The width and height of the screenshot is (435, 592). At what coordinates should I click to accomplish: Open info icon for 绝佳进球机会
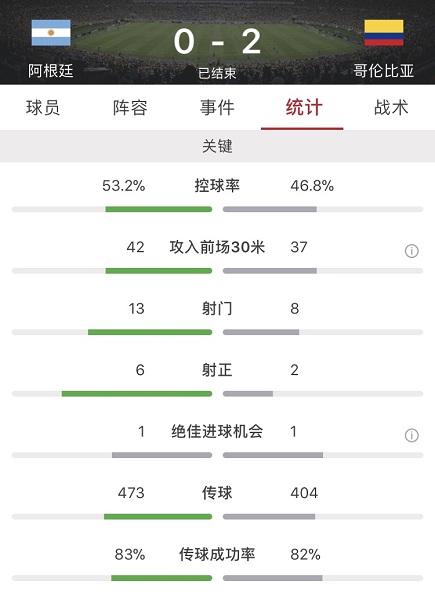[x=412, y=435]
